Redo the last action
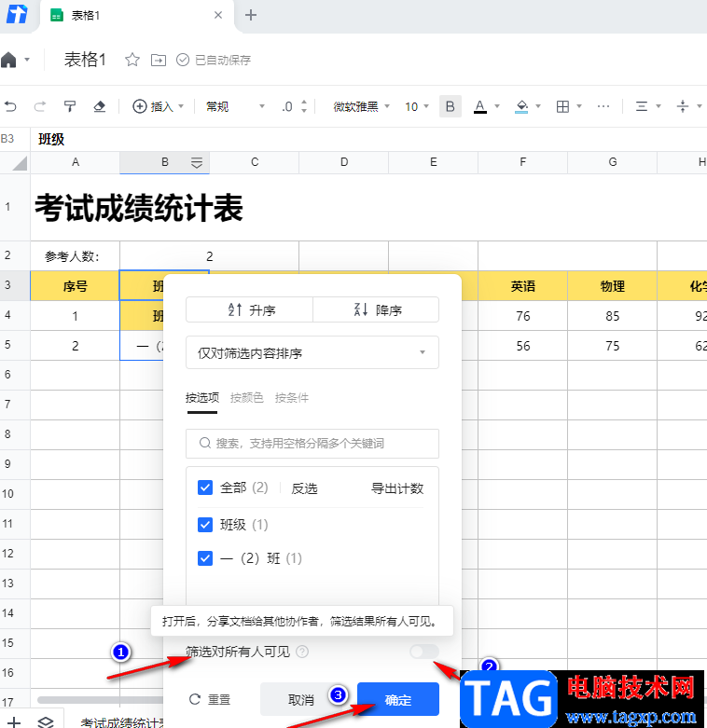 coord(40,107)
